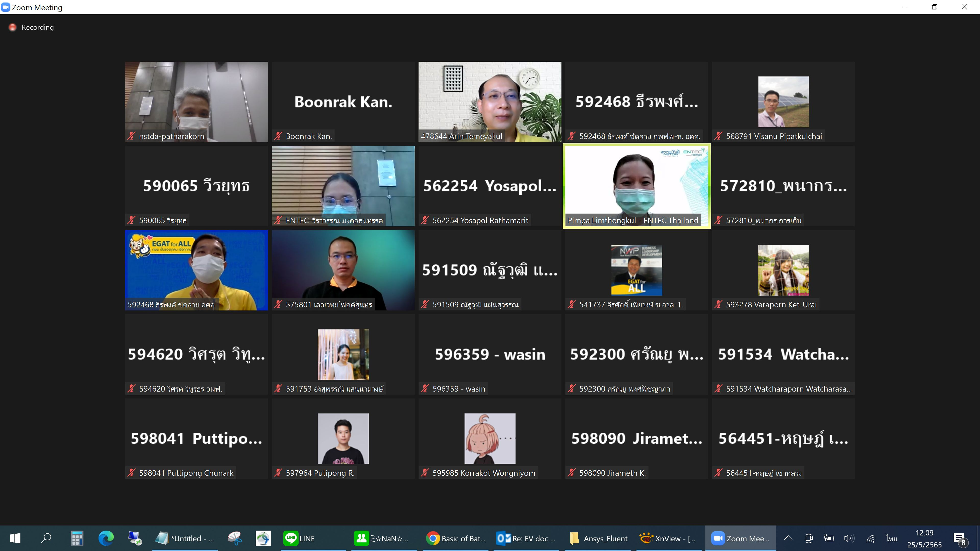The image size is (980, 551).
Task: Select the 590065 วีรยุทธ participant tile
Action: point(196,186)
